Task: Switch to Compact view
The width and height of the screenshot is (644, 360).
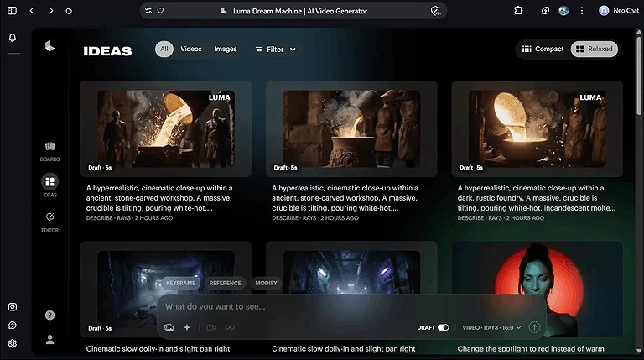Action: 543,49
